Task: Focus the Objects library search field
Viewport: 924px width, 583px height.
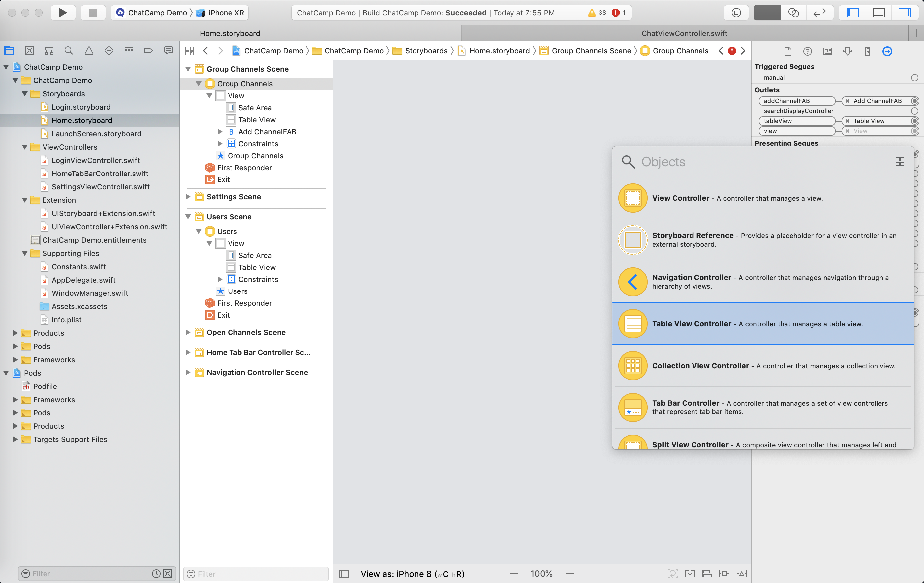Action: (764, 162)
